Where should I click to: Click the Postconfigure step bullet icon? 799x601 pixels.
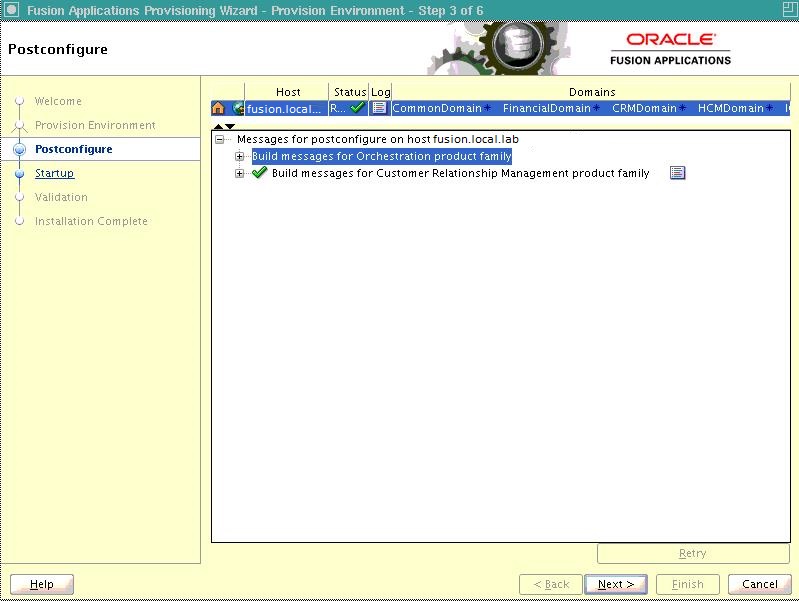click(x=19, y=149)
